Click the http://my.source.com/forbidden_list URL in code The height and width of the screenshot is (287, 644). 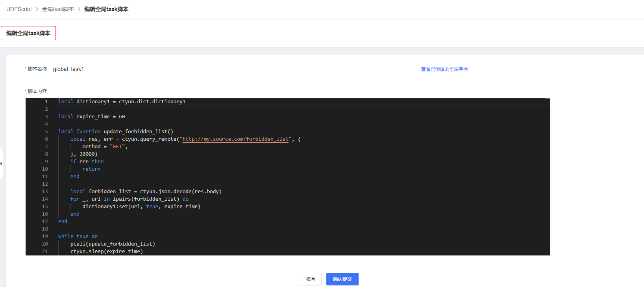(235, 139)
